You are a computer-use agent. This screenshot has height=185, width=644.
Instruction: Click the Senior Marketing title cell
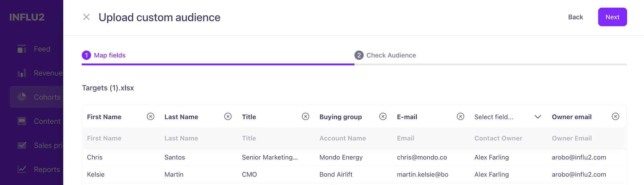coord(269,157)
